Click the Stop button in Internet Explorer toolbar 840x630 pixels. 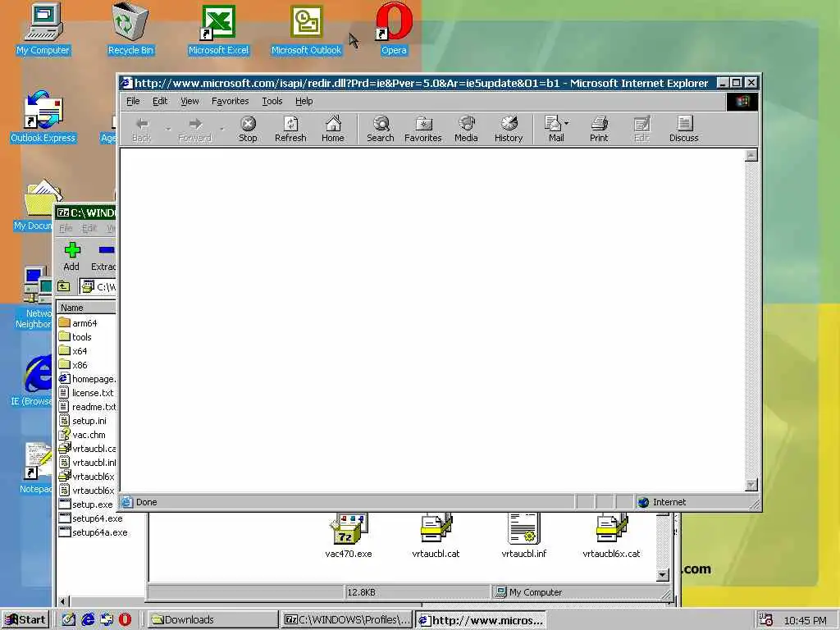pyautogui.click(x=248, y=129)
